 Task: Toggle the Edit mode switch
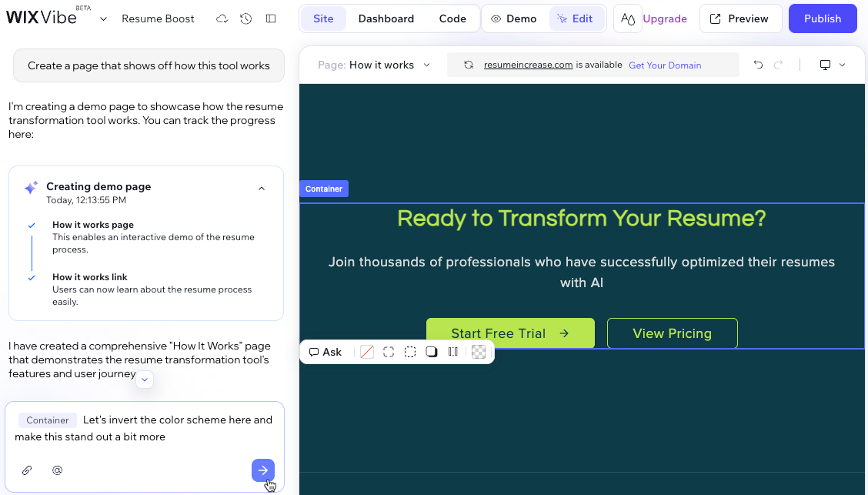tap(577, 18)
